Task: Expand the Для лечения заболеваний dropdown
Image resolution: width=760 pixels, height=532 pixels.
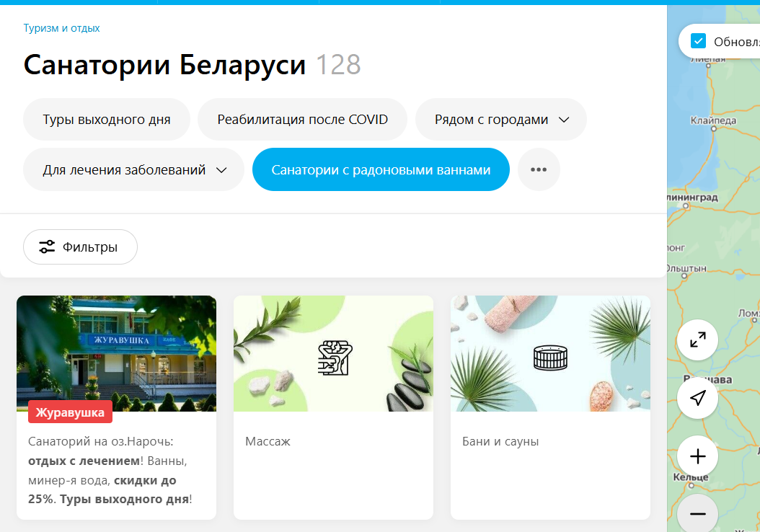Action: pyautogui.click(x=134, y=169)
